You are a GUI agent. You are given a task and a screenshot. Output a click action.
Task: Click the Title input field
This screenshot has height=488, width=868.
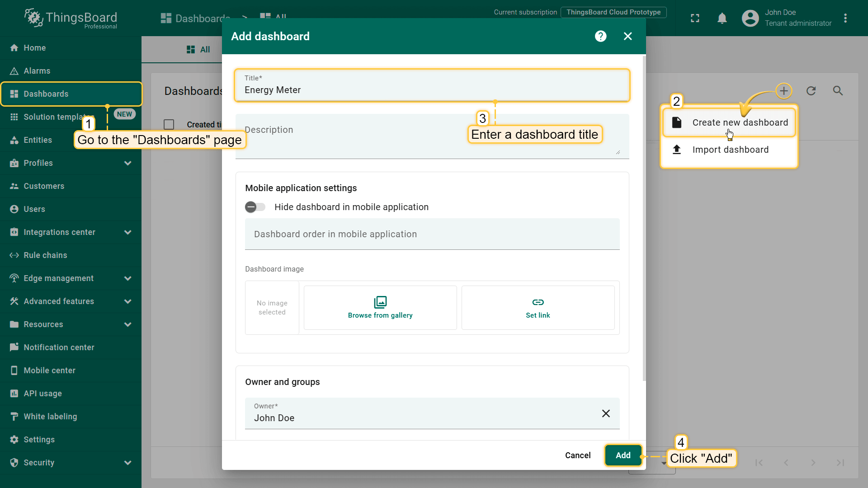point(432,85)
